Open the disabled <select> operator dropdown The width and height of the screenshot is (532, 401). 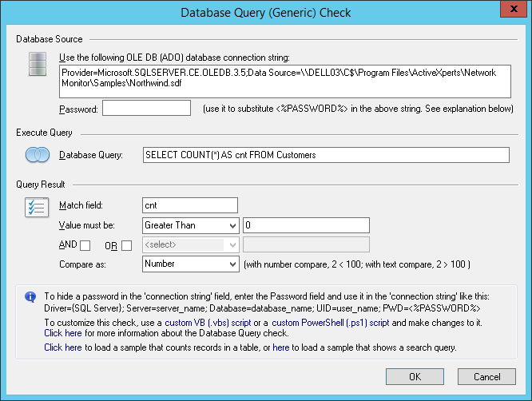coord(190,244)
